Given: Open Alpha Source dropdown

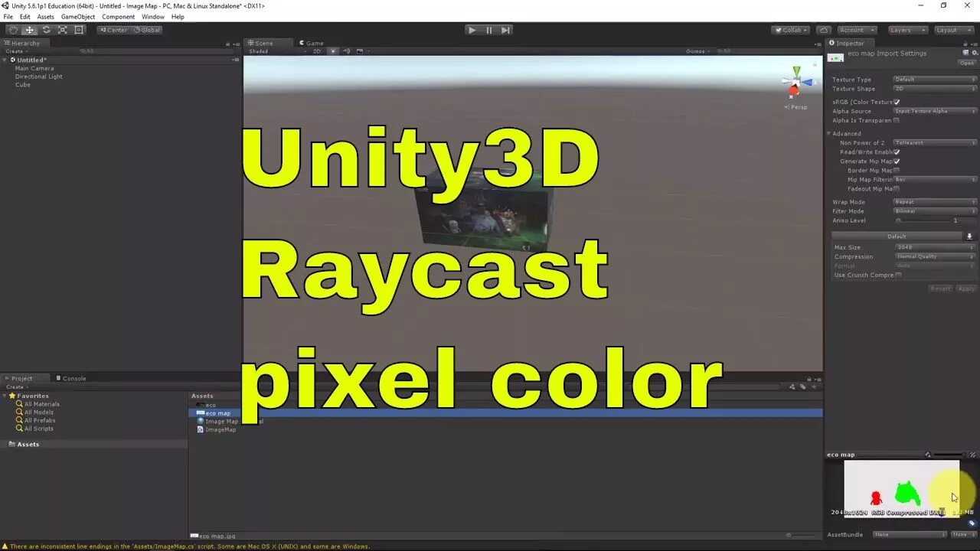Looking at the screenshot, I should 935,111.
